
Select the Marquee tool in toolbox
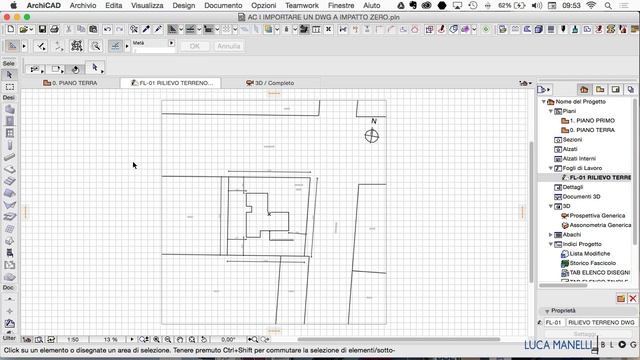[x=9, y=87]
